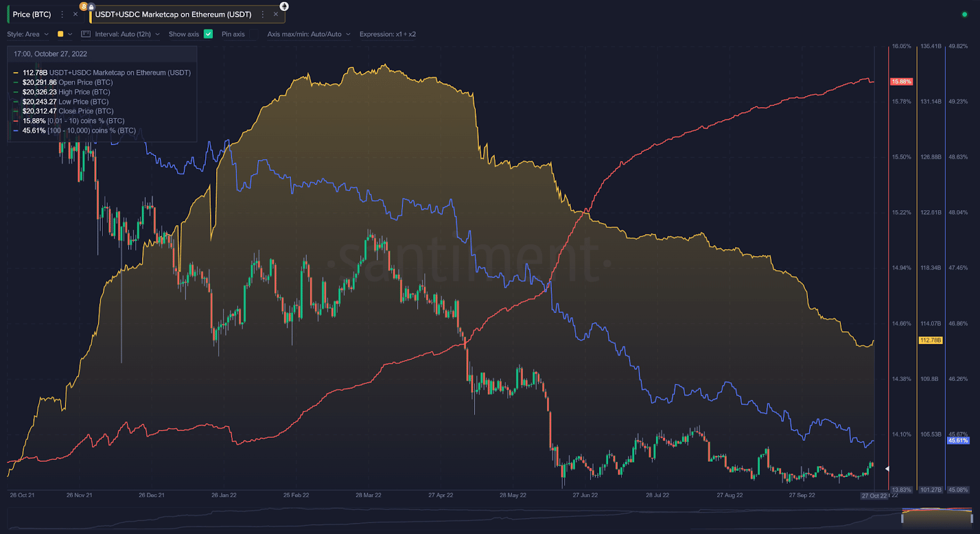Select USDT+USDC Marketcap on Ethereum tab
The image size is (980, 534).
173,14
